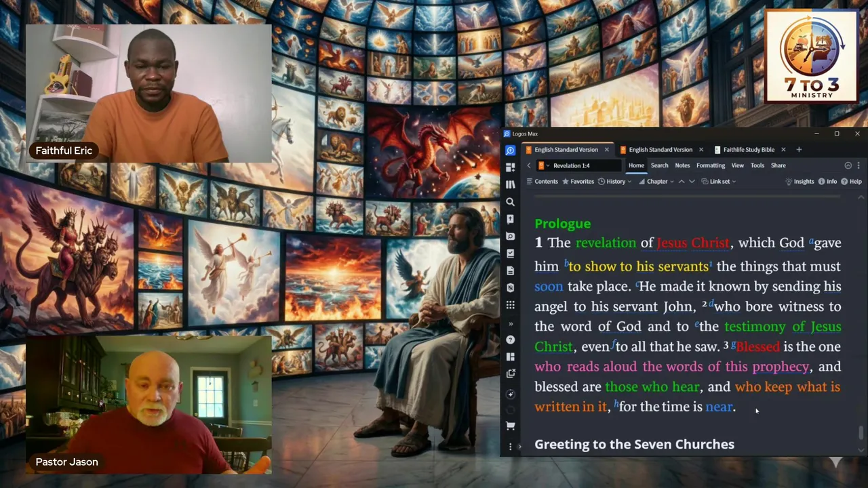Open the Contents pane
Viewport: 868px width, 488px height.
pyautogui.click(x=541, y=182)
